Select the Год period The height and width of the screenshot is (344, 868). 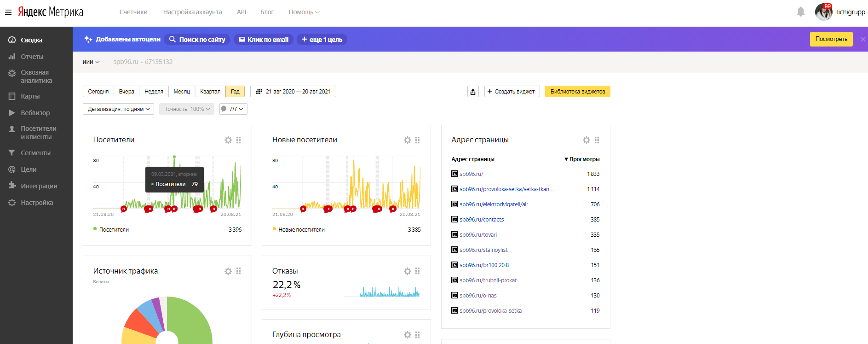(235, 92)
